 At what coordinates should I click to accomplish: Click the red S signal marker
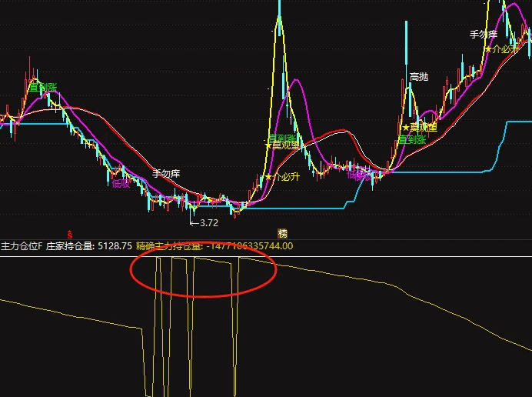pos(69,235)
